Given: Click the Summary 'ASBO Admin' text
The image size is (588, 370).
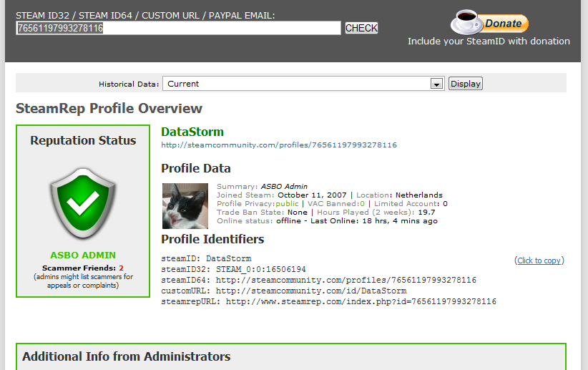Looking at the screenshot, I should [x=284, y=187].
